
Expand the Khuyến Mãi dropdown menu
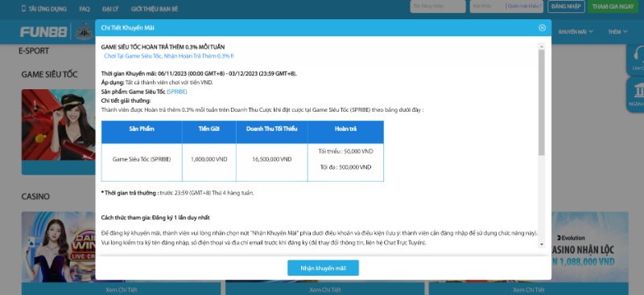click(576, 31)
